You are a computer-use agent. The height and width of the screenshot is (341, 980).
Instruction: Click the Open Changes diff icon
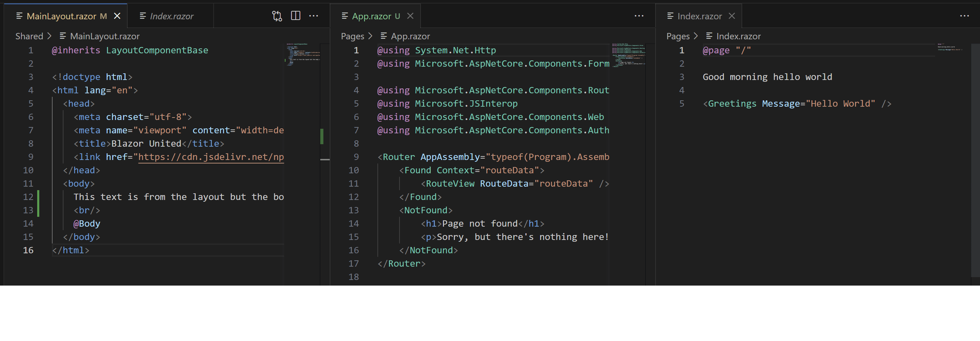click(x=277, y=16)
